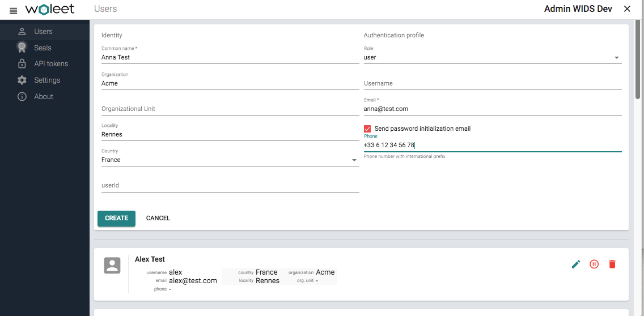Click the Woleet logo
Viewport: 644px width, 316px height.
click(x=50, y=10)
